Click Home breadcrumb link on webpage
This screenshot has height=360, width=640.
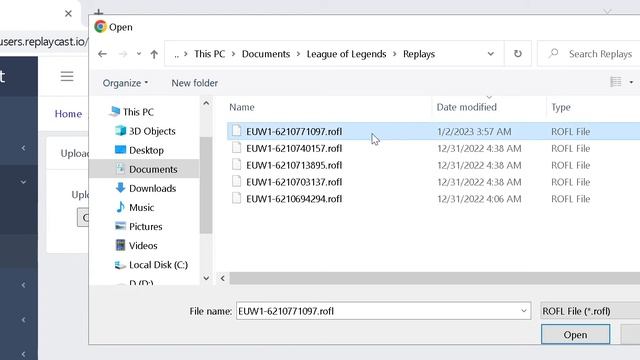click(x=68, y=113)
